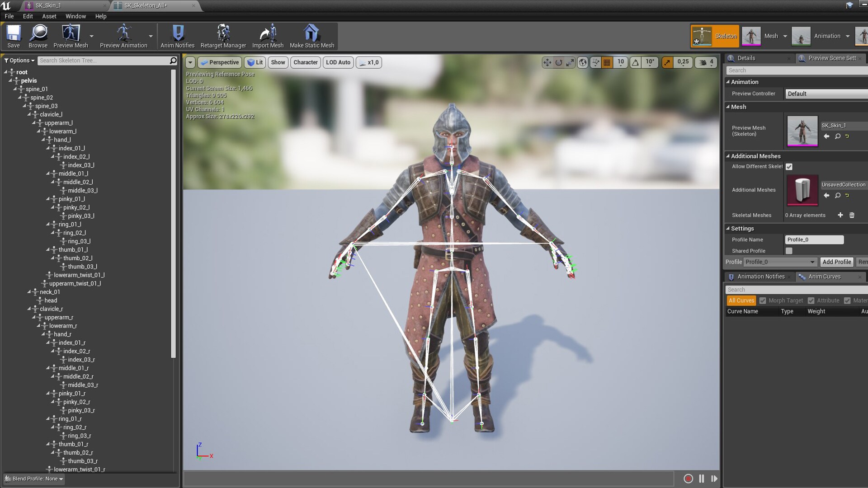
Task: Save the skeleton asset
Action: [x=13, y=36]
